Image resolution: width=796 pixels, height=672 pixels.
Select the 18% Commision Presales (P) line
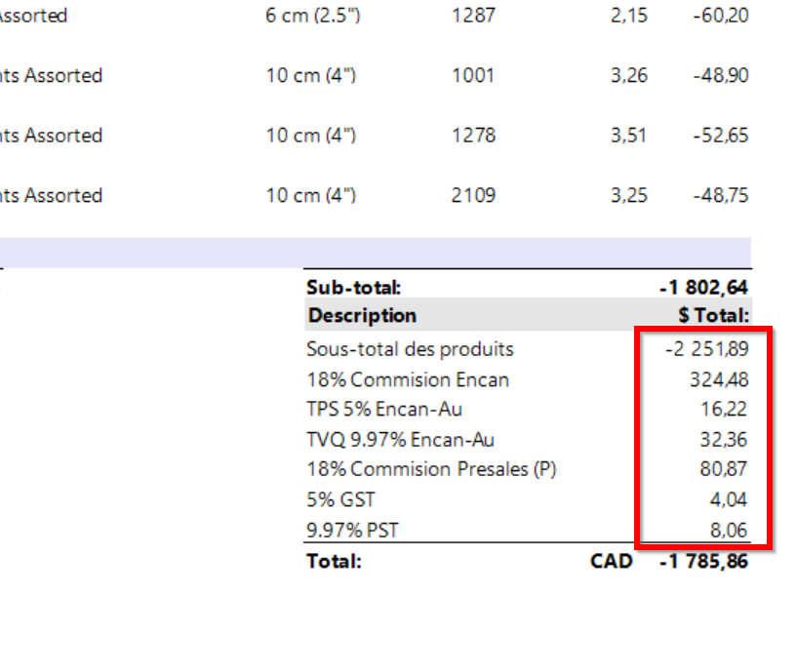pyautogui.click(x=430, y=470)
